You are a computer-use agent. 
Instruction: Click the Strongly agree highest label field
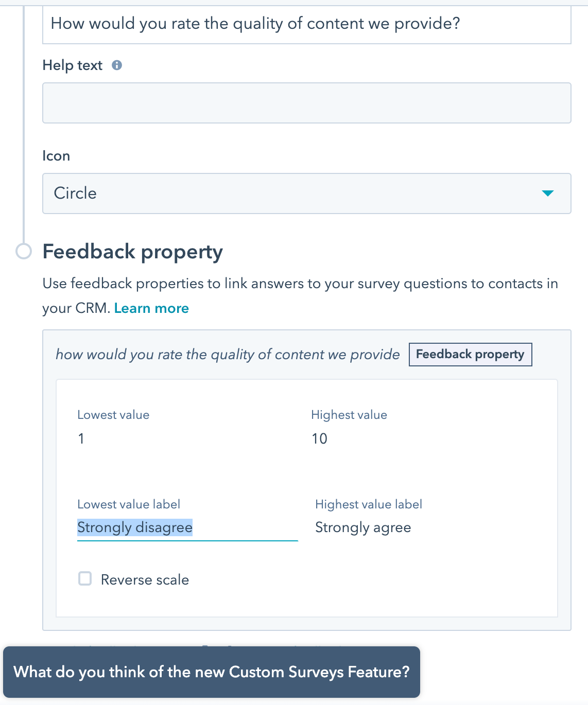363,527
